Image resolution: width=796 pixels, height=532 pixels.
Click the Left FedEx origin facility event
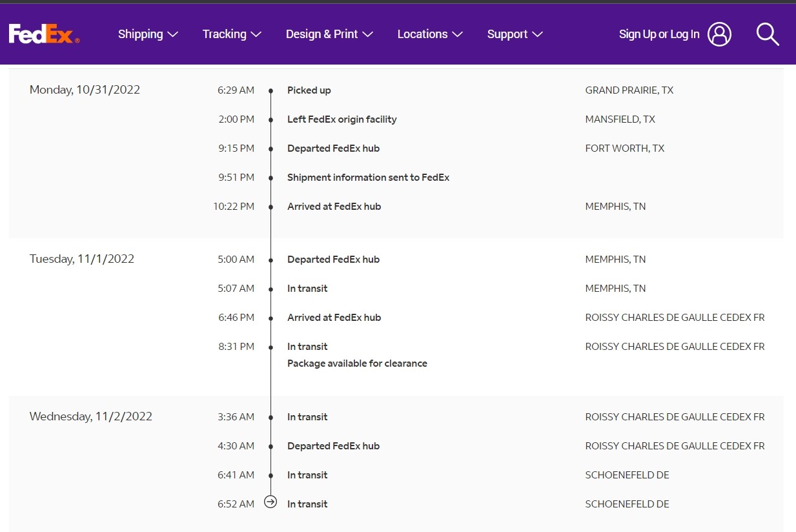tap(342, 119)
